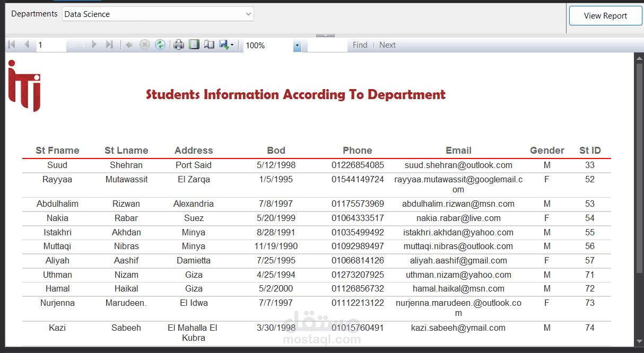This screenshot has width=644, height=353.
Task: Click the vertical scrollbar down arrow
Action: [639, 342]
